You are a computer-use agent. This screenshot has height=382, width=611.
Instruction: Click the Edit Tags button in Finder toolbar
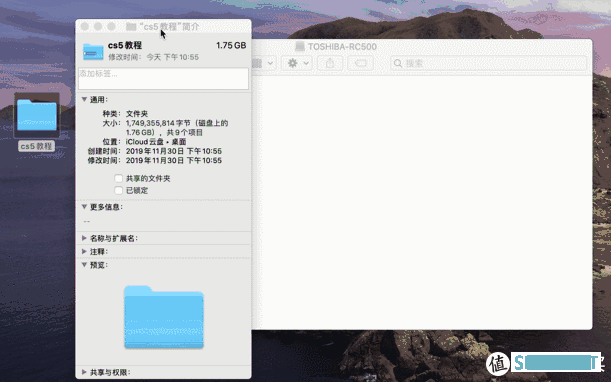(360, 63)
